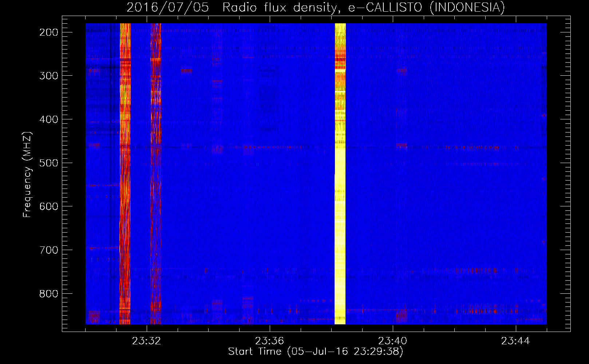Click the 600 frequency tick label
589x364 pixels.
(49, 206)
